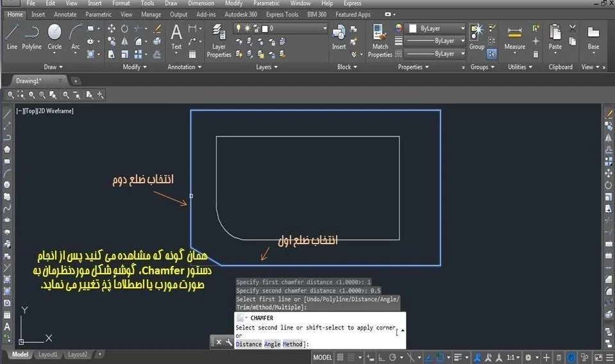Toggle grid display in status bar
This screenshot has width=615, height=364.
click(340, 358)
